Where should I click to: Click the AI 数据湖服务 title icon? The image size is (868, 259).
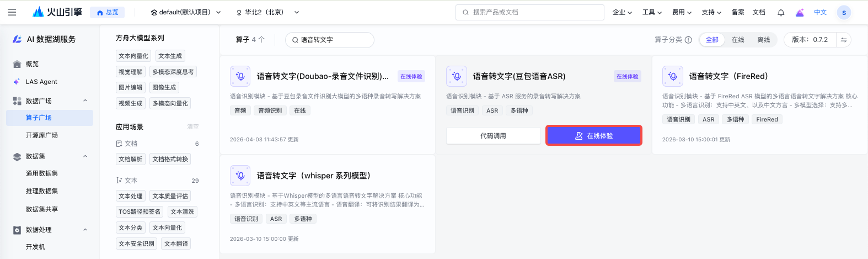point(17,39)
